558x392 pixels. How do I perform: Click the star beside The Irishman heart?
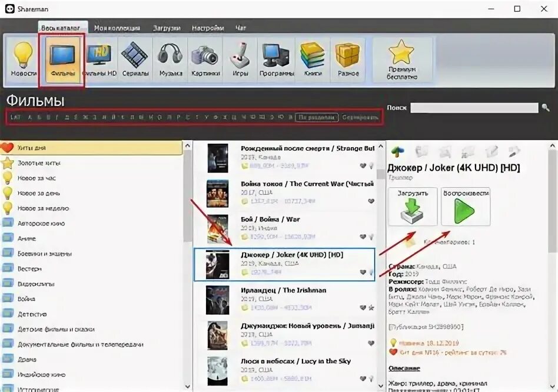(371, 308)
